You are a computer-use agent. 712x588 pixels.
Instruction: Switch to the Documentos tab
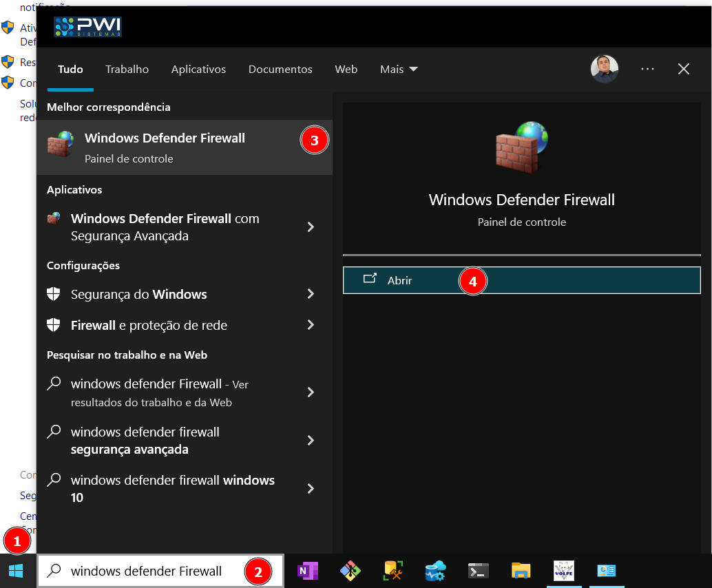click(280, 70)
